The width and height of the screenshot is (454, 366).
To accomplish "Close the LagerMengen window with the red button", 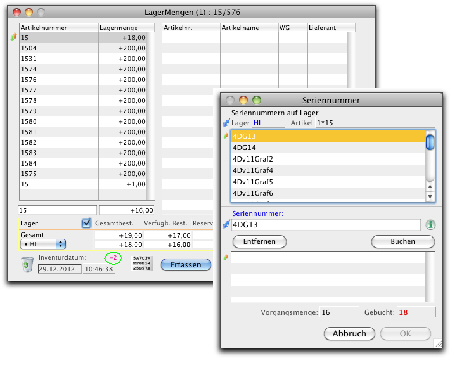I will [17, 12].
